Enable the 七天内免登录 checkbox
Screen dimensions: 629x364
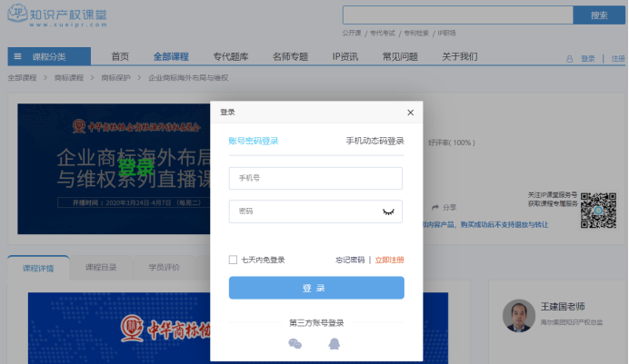(234, 260)
